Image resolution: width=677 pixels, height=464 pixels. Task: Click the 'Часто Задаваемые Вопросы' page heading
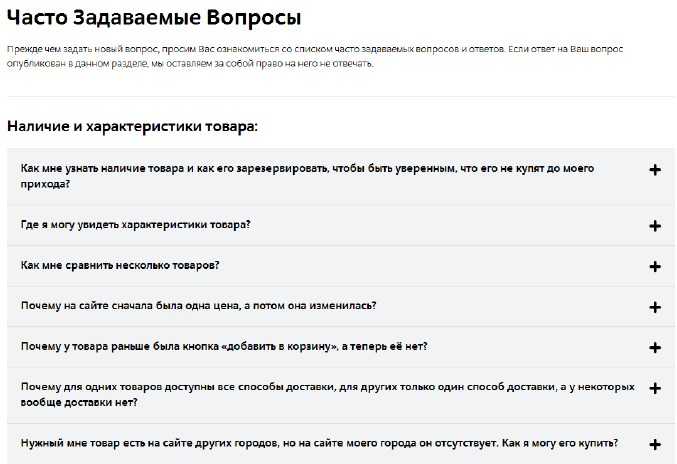(154, 18)
